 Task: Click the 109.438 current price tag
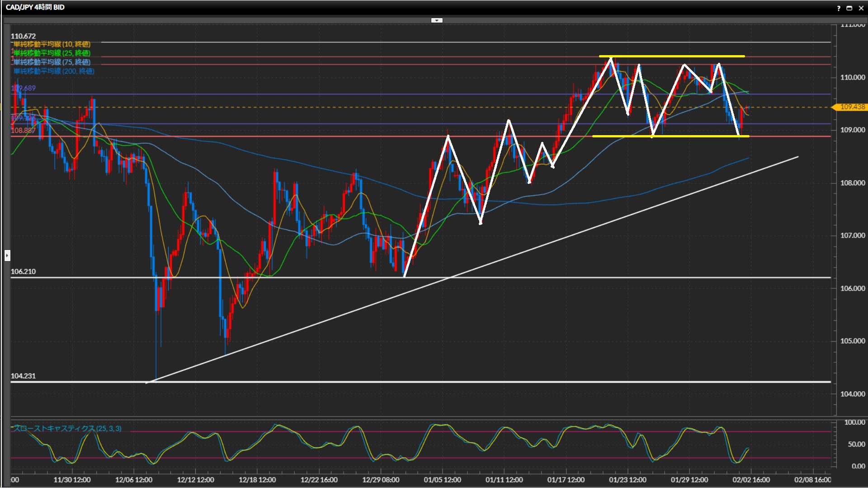[x=852, y=107]
